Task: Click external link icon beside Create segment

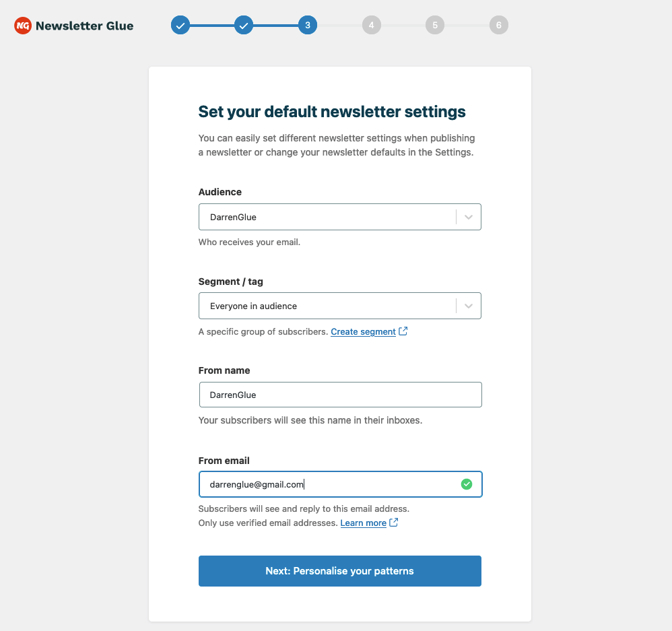Action: point(403,331)
